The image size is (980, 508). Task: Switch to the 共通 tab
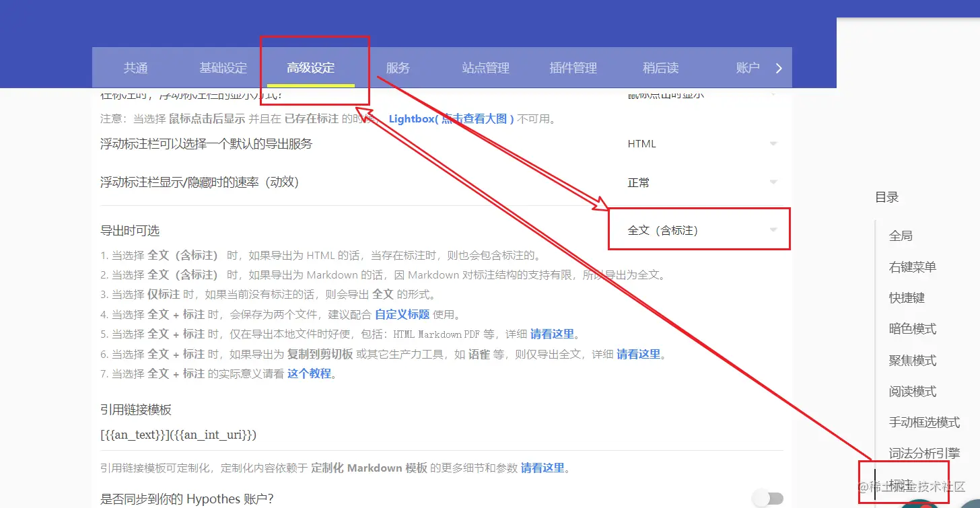[x=135, y=67]
